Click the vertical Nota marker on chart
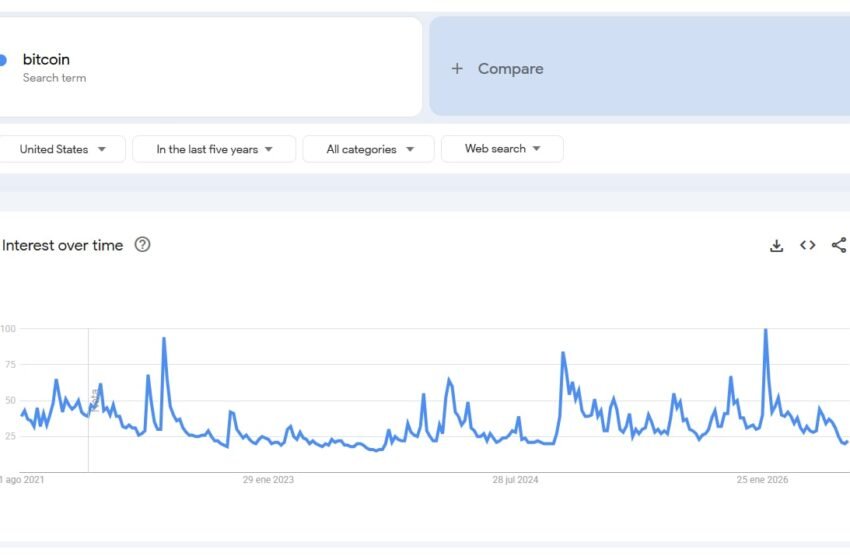Image resolution: width=850 pixels, height=560 pixels. click(x=94, y=400)
